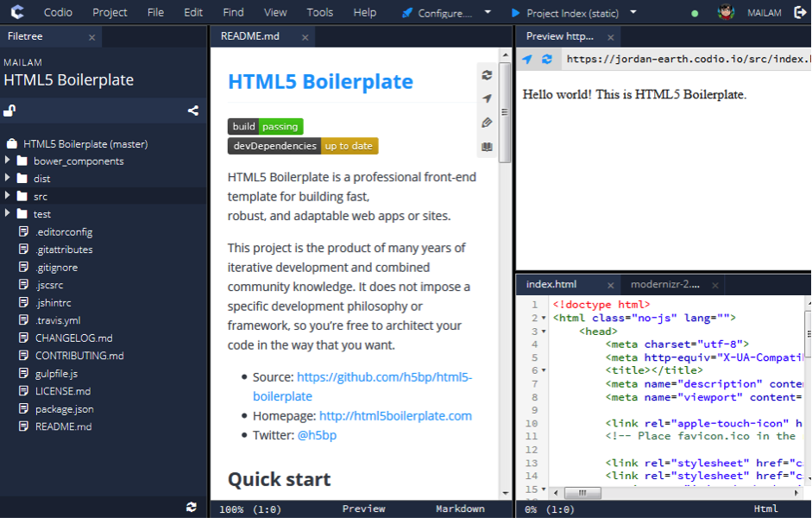This screenshot has width=812, height=518.
Task: Fold the html tag at line 2
Action: click(x=544, y=318)
